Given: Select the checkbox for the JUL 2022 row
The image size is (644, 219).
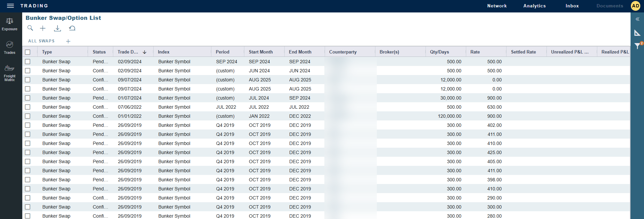Looking at the screenshot, I should [x=28, y=107].
